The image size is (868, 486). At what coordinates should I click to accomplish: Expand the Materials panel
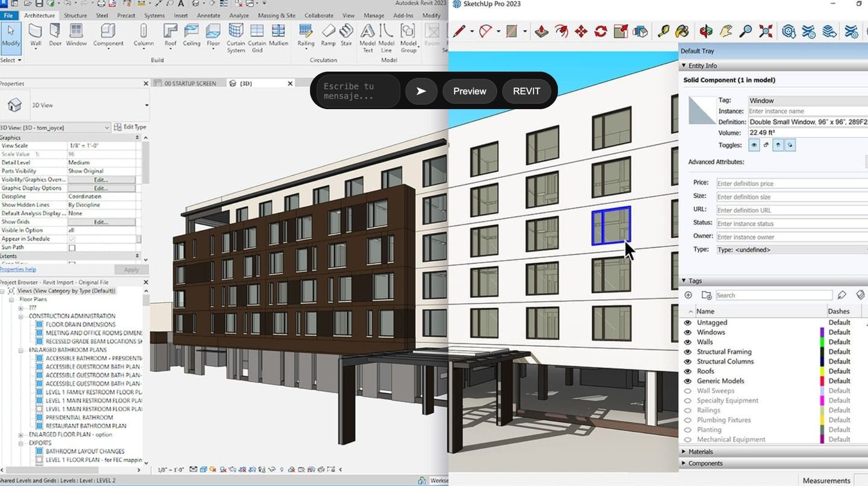[684, 452]
